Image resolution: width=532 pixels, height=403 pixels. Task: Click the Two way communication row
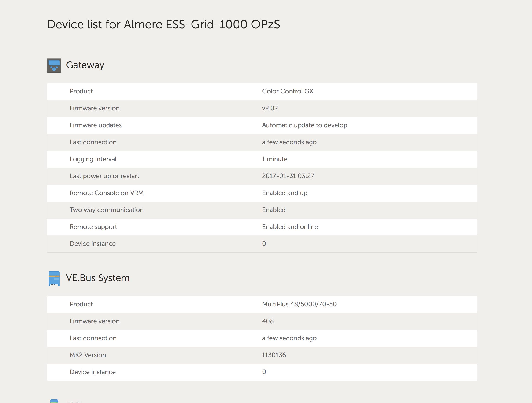(x=106, y=210)
